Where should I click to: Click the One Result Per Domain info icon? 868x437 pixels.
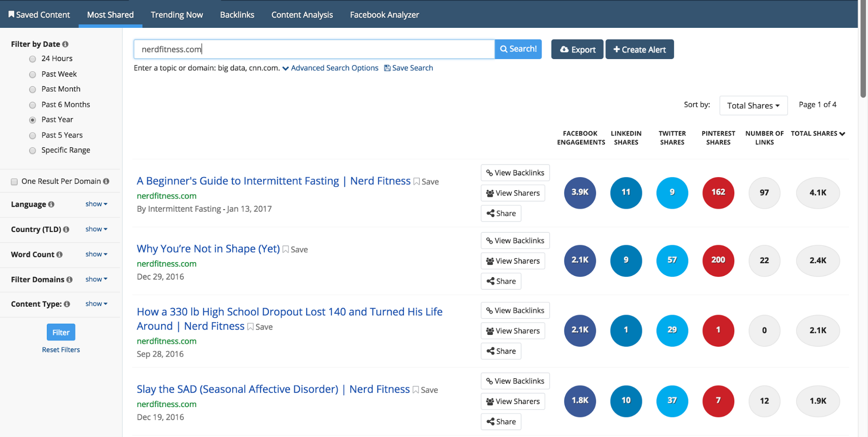click(106, 181)
